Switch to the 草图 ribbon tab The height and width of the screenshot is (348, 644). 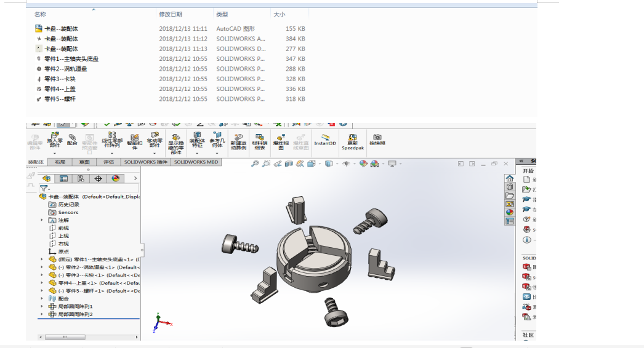(84, 162)
